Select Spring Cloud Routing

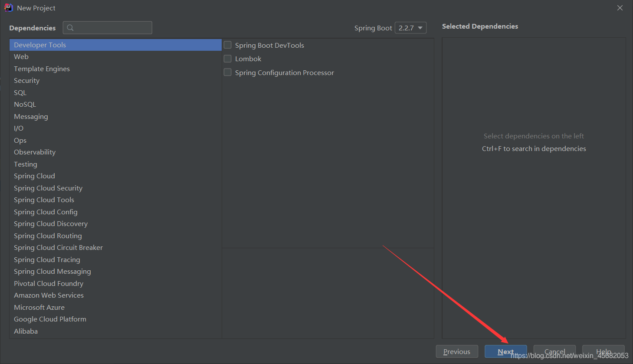(x=115, y=236)
